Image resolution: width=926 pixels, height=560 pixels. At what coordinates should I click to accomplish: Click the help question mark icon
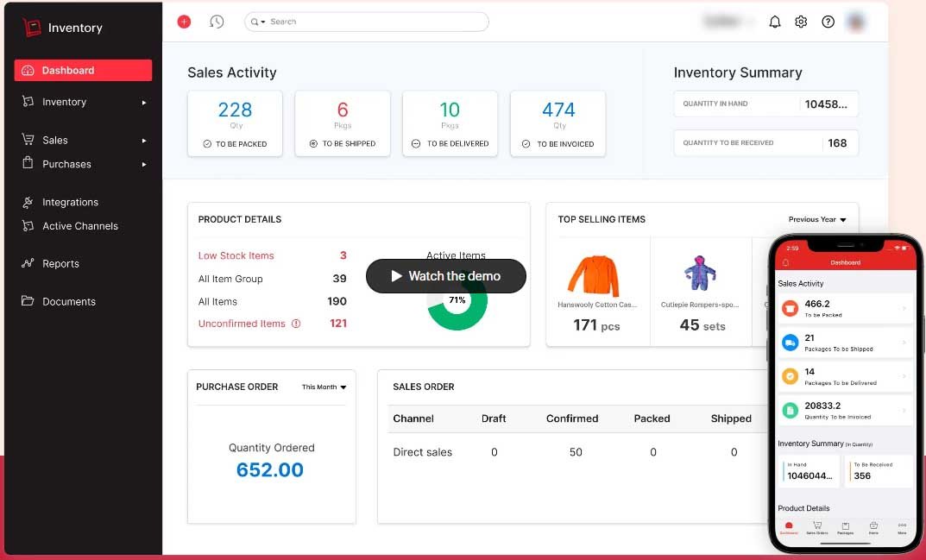[x=828, y=22]
